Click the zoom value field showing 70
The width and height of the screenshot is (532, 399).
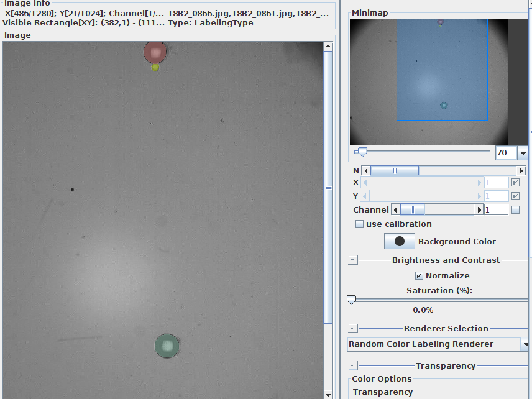pyautogui.click(x=506, y=153)
